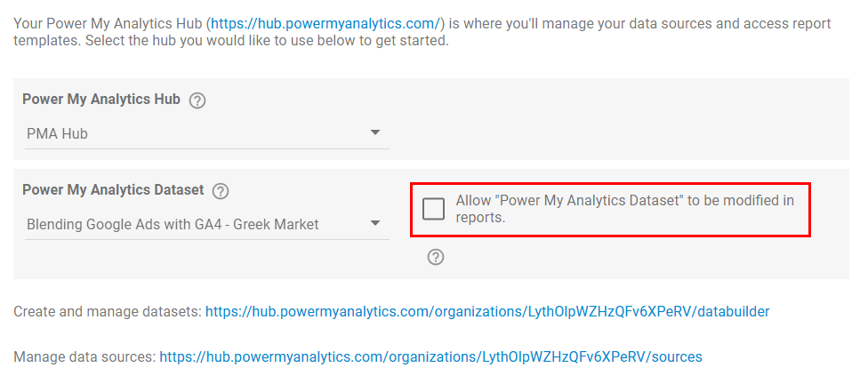The image size is (868, 384).
Task: Click help icon beside Power My Analytics Hub
Action: [197, 100]
